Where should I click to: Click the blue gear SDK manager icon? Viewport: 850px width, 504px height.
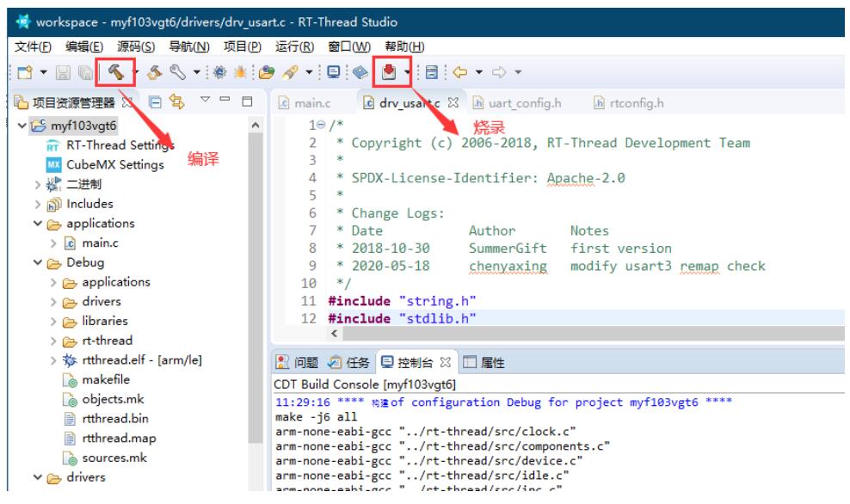click(x=219, y=72)
